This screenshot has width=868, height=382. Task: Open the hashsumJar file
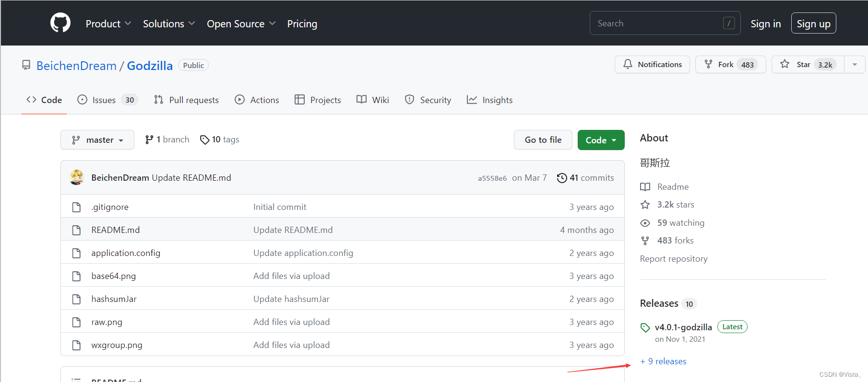click(x=114, y=299)
